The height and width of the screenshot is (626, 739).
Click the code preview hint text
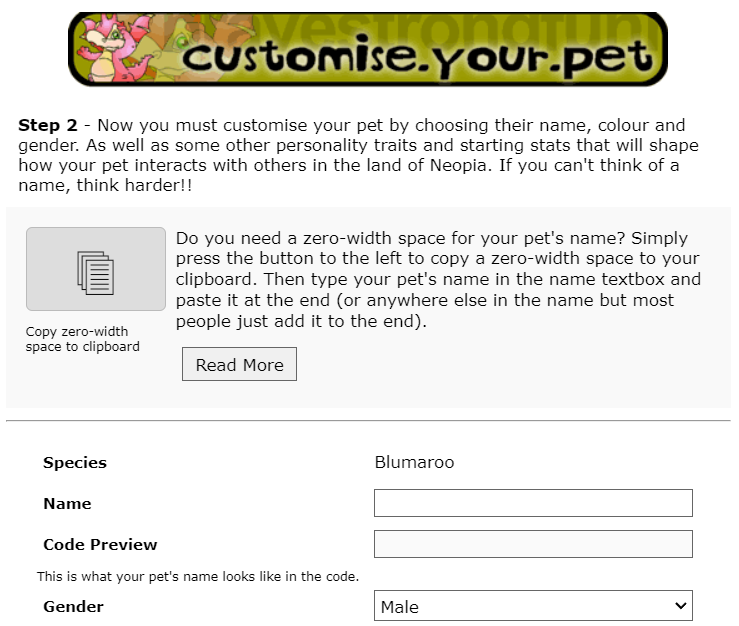click(198, 577)
